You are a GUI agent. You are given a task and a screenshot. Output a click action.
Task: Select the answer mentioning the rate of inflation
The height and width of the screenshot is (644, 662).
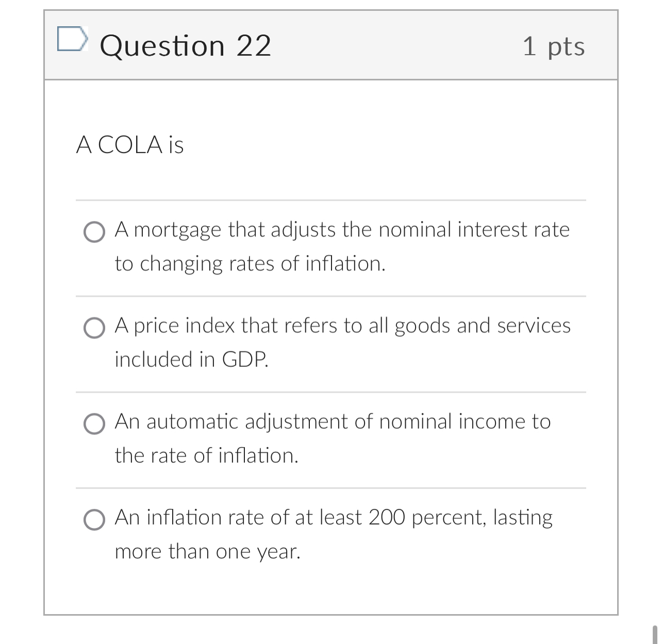pos(333,421)
